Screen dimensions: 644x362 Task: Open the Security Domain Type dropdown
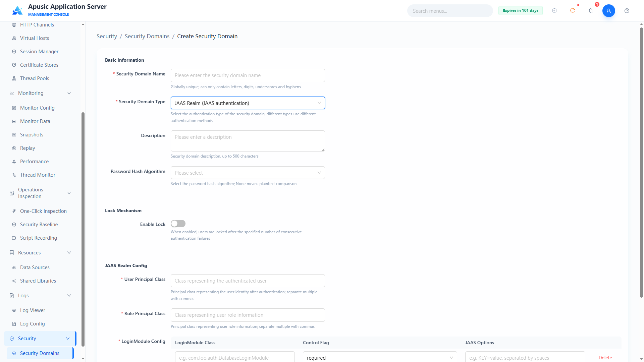point(248,103)
